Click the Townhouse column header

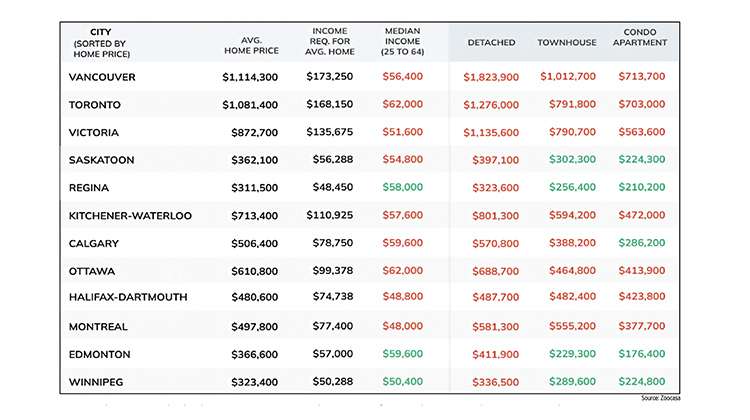coord(567,43)
